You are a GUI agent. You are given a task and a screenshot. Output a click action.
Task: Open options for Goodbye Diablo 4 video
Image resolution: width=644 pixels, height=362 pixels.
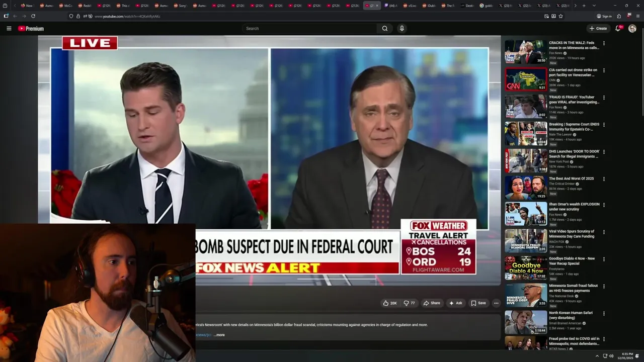pos(604,259)
